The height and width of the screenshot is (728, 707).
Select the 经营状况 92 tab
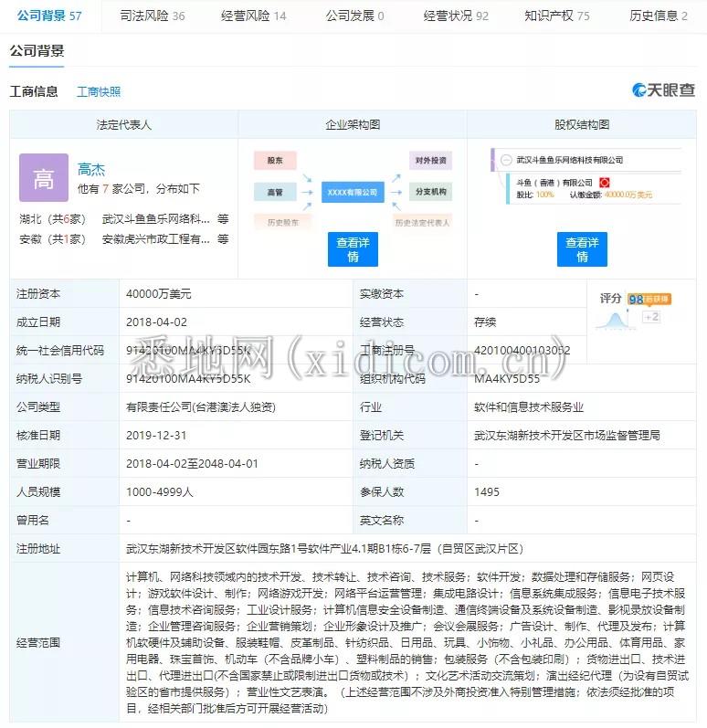click(x=456, y=16)
